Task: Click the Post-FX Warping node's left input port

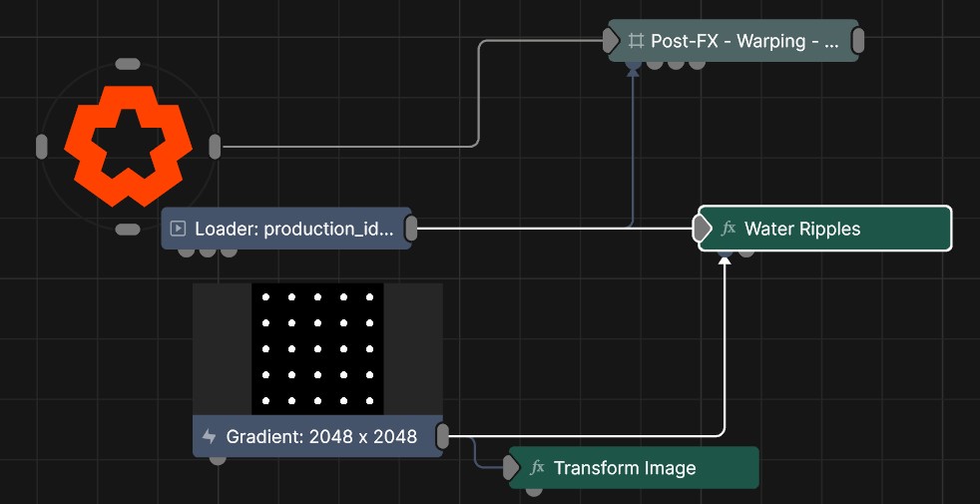Action: (611, 41)
